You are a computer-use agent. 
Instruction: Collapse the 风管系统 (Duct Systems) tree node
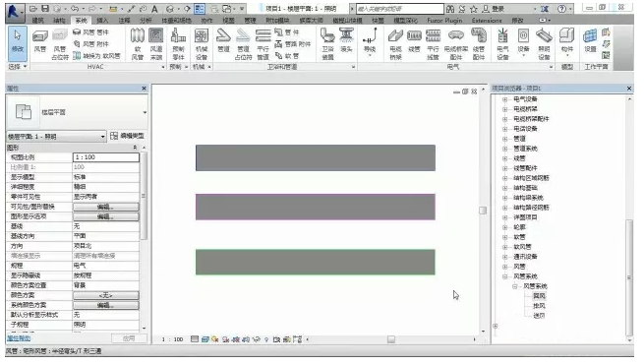(x=504, y=276)
